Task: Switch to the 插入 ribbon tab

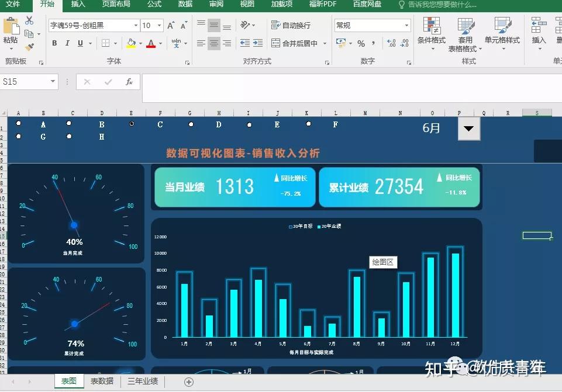Action: [78, 4]
